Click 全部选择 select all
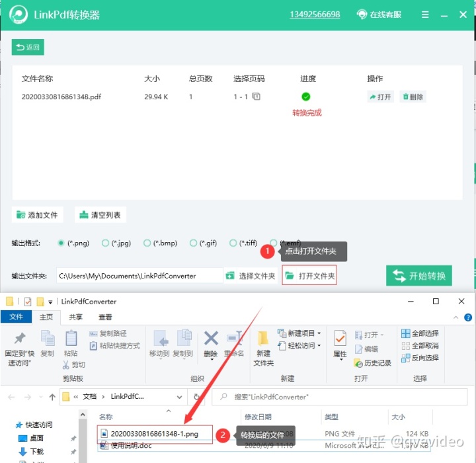Screen dimensions: 476x463 click(420, 333)
